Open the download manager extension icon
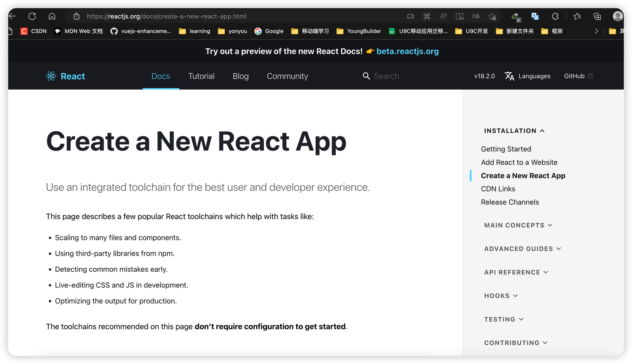This screenshot has width=632, height=364. pos(516,16)
